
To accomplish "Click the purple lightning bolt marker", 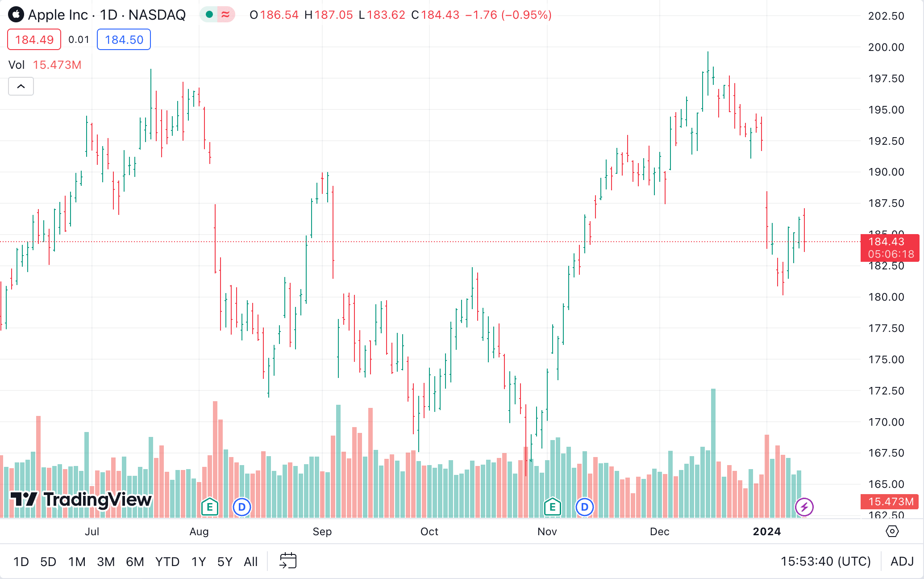I will click(x=804, y=507).
